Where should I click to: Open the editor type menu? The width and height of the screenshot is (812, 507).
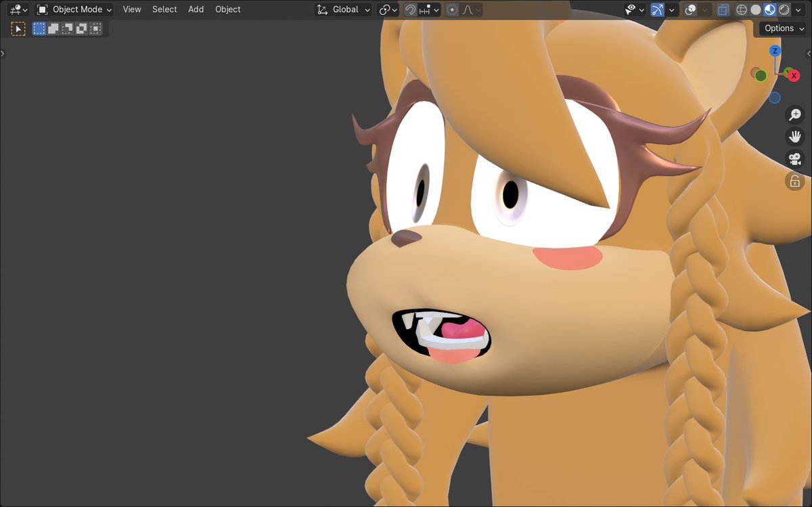click(18, 9)
